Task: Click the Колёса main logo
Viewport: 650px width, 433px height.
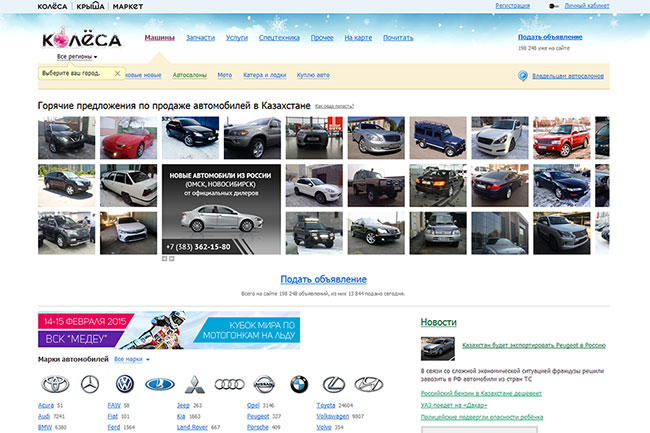Action: (x=82, y=39)
